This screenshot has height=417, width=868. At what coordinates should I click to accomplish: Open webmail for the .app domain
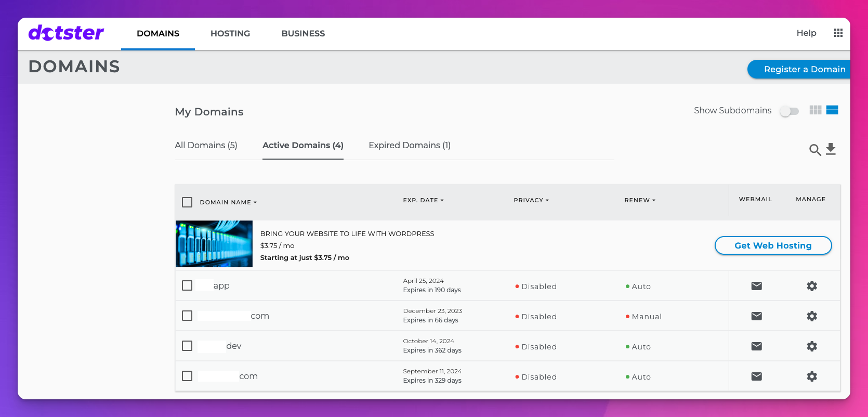757,286
